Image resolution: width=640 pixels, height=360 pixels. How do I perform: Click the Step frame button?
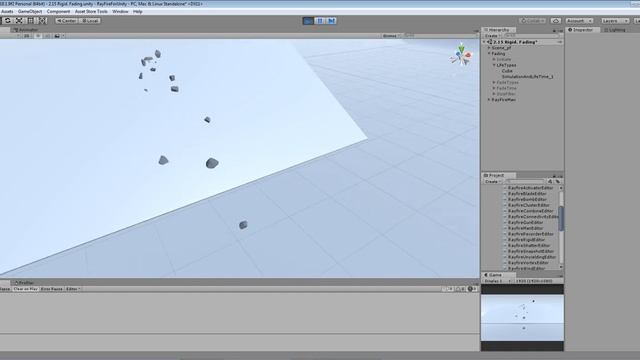[331, 21]
